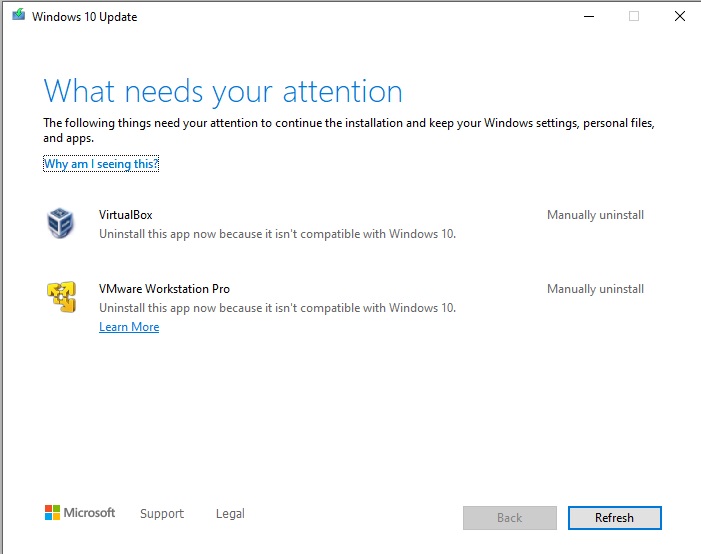Image resolution: width=701 pixels, height=554 pixels.
Task: Open the Support link
Action: point(162,513)
